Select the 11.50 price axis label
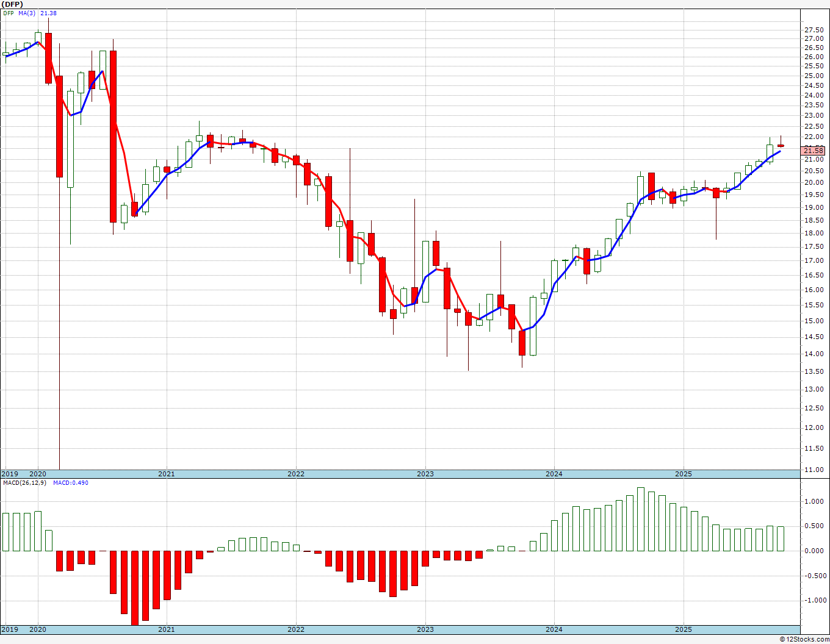Image resolution: width=830 pixels, height=644 pixels. tap(814, 448)
